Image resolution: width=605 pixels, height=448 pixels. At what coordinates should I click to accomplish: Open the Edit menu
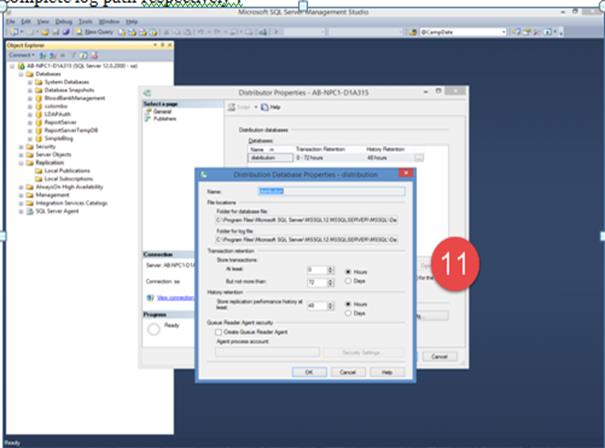[26, 22]
